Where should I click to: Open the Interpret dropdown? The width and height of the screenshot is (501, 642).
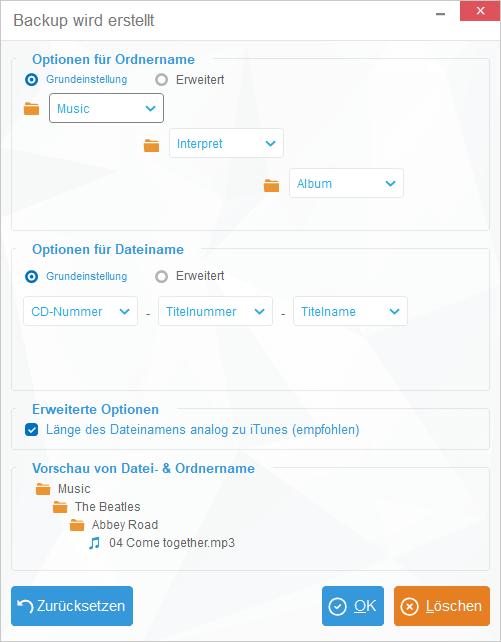226,143
